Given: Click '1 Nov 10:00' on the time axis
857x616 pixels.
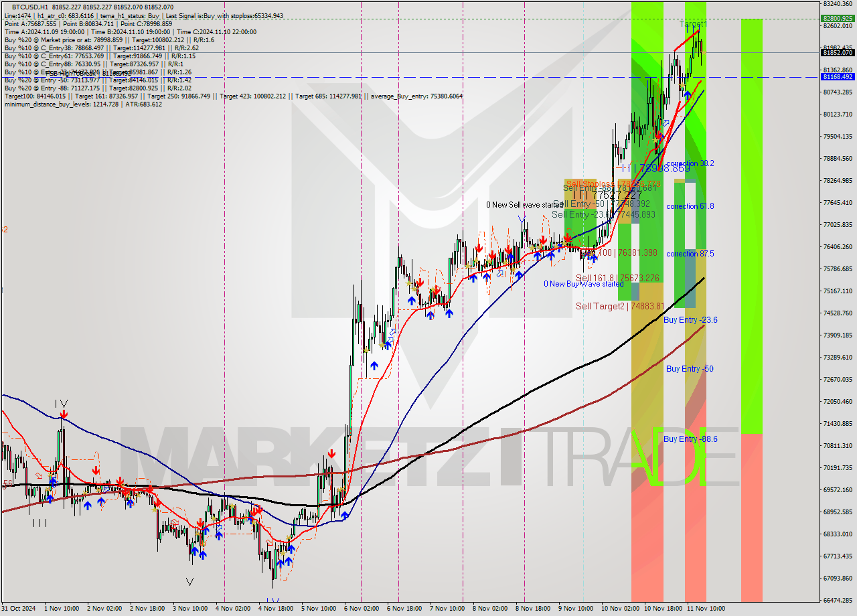Looking at the screenshot, I should pos(62,609).
